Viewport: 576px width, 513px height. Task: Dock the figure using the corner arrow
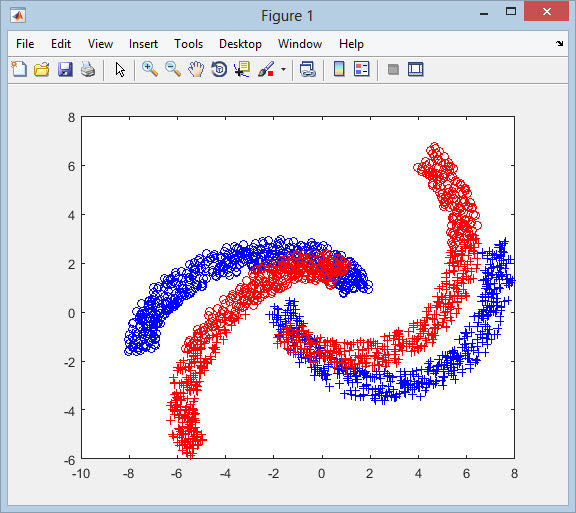click(559, 43)
